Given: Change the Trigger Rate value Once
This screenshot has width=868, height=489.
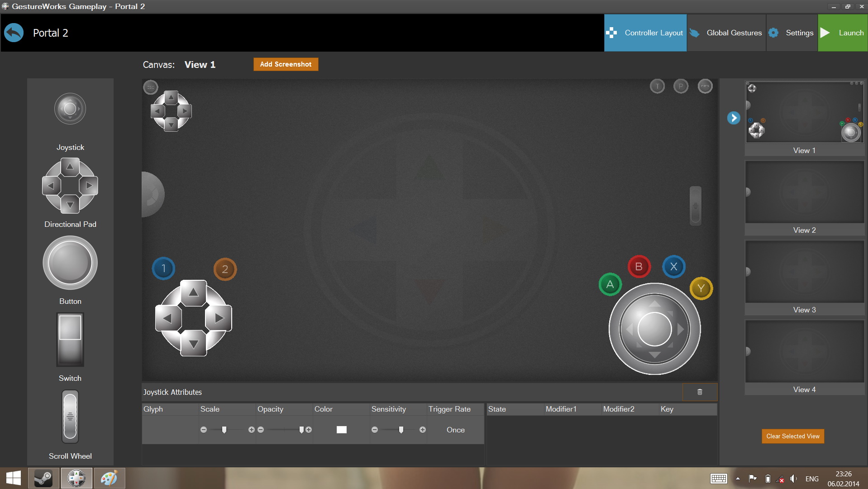Looking at the screenshot, I should click(x=456, y=430).
